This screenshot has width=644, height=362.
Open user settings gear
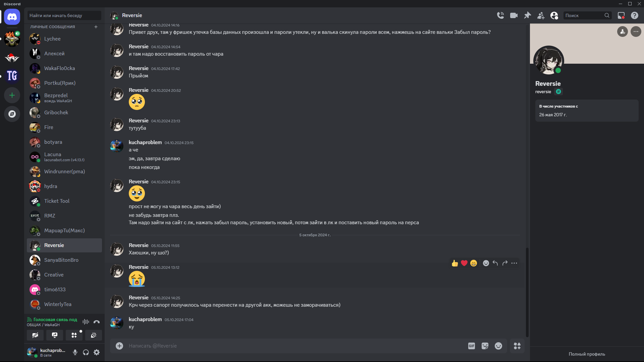pos(97,352)
